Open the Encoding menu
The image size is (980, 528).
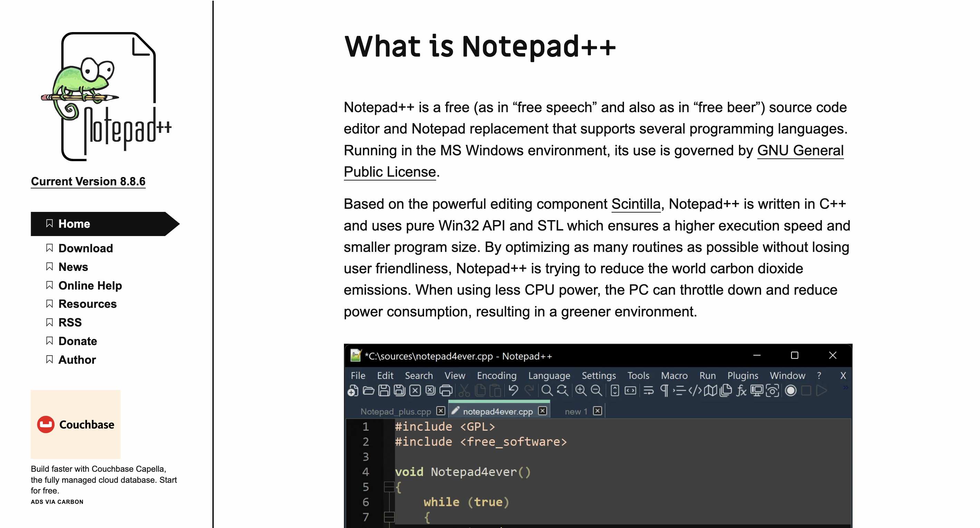click(x=497, y=375)
